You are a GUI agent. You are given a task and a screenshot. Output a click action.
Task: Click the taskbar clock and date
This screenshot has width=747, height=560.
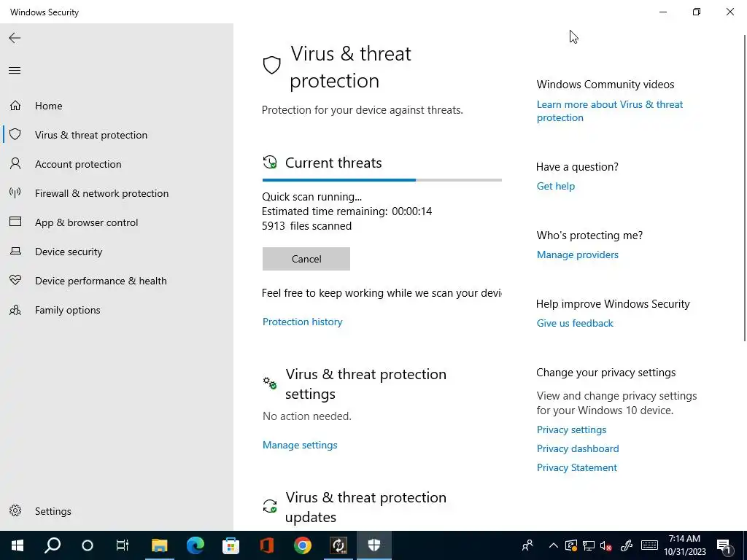[x=684, y=545]
